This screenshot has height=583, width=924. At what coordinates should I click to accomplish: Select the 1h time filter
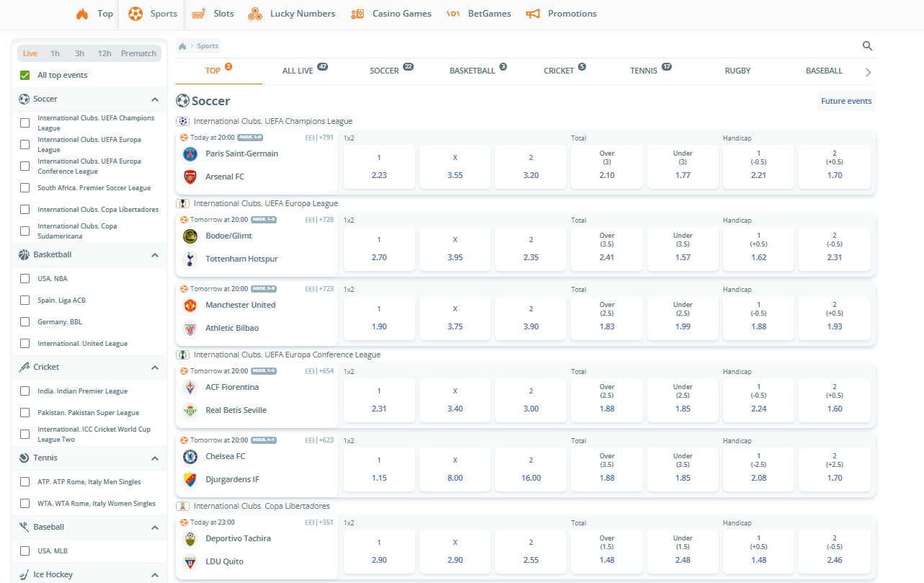tap(55, 53)
